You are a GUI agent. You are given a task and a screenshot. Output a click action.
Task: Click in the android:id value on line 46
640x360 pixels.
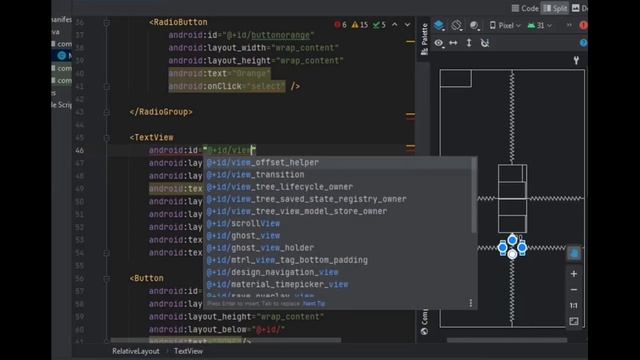point(230,150)
